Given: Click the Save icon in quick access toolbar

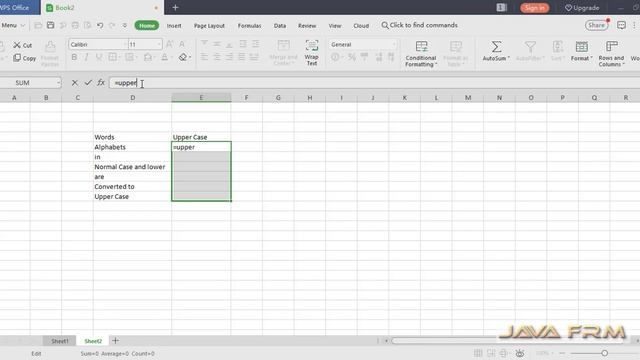Looking at the screenshot, I should click(50, 25).
